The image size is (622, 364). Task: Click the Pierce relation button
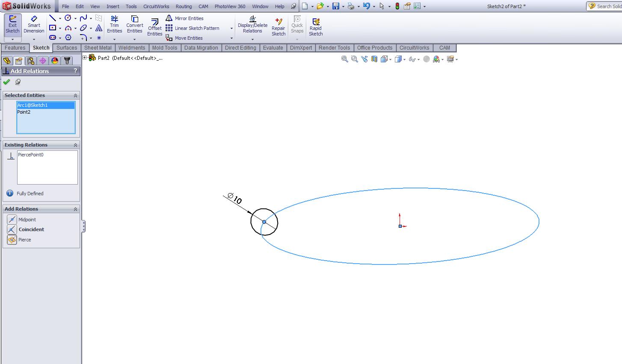(12, 240)
